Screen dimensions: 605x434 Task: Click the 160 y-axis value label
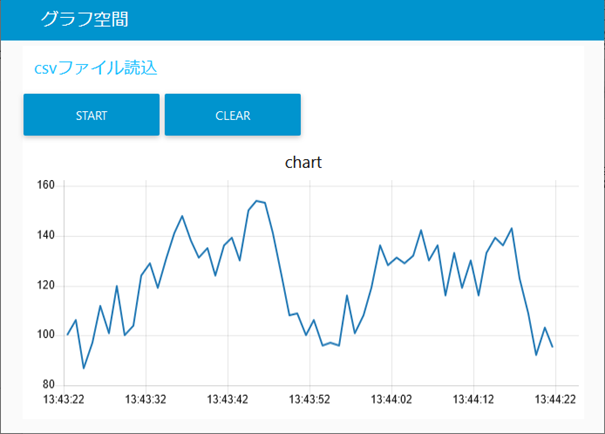46,185
